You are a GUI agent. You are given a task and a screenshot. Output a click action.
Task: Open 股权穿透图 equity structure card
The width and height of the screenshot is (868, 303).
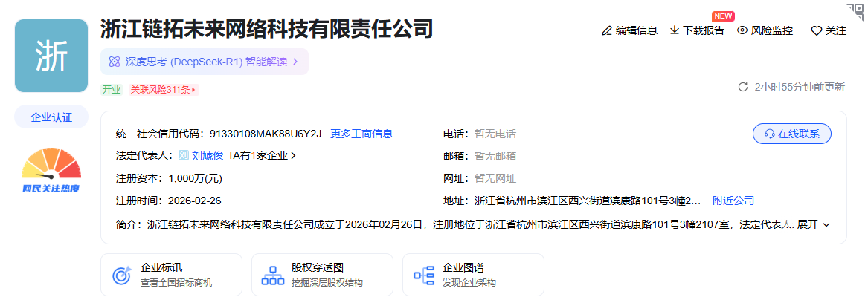[322, 275]
